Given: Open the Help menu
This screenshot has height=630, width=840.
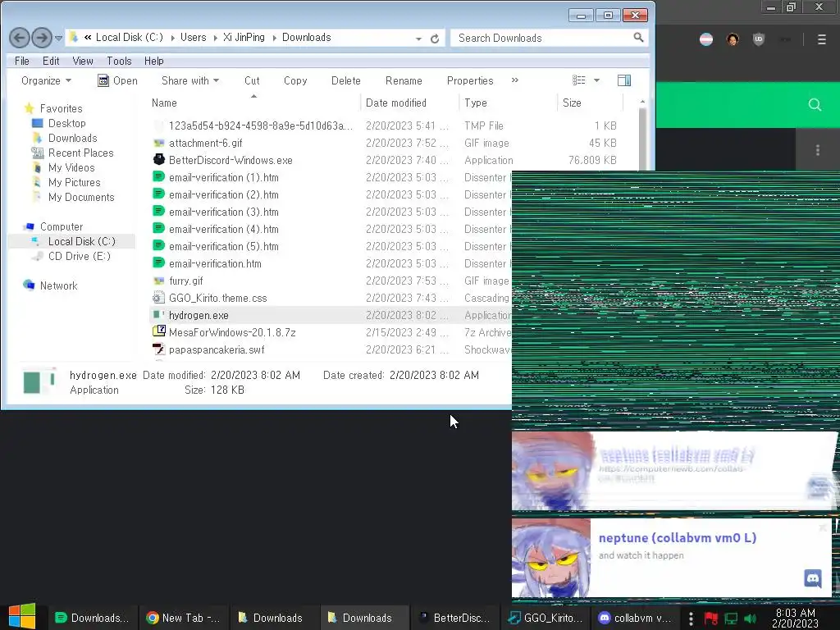Looking at the screenshot, I should (x=153, y=61).
